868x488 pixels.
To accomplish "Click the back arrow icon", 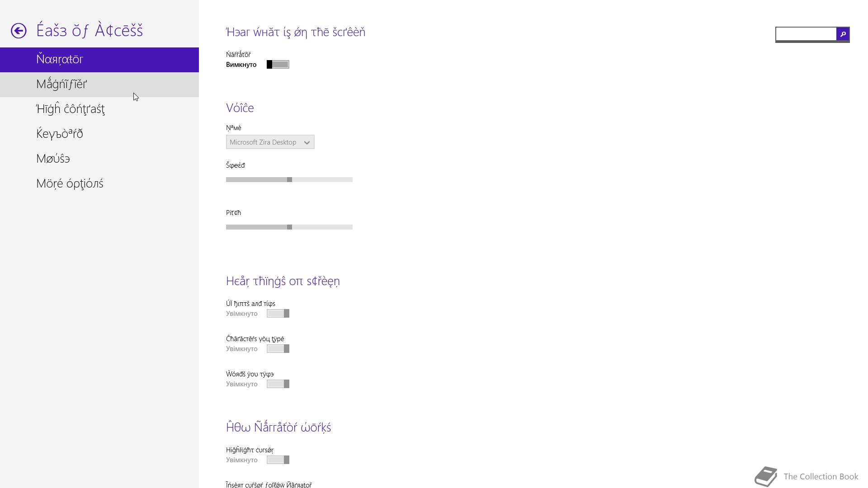I will click(x=19, y=31).
